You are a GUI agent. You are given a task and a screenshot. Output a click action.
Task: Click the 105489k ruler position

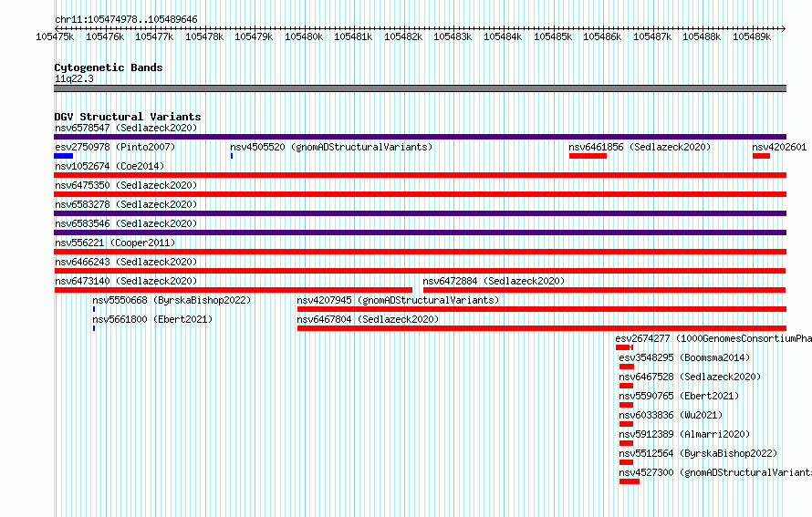pyautogui.click(x=752, y=36)
